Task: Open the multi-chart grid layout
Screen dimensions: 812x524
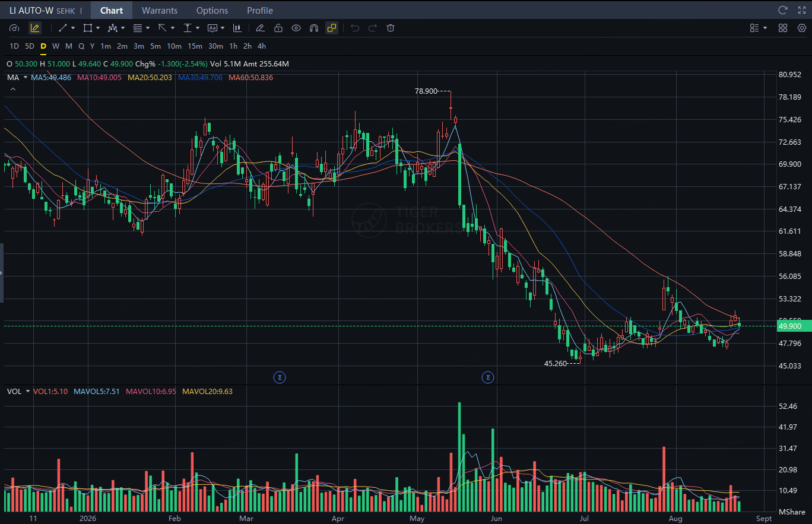Action: (783, 28)
